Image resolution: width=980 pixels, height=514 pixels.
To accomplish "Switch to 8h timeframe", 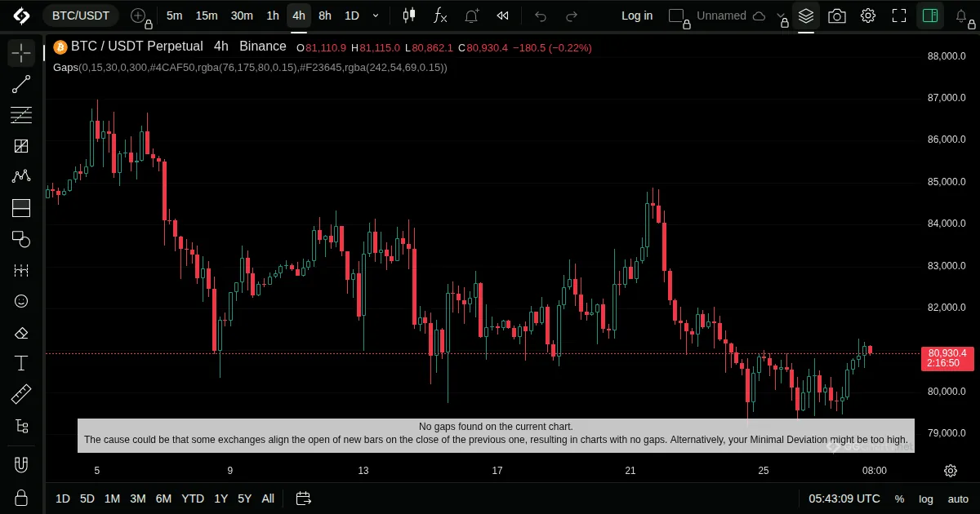I will click(x=325, y=16).
